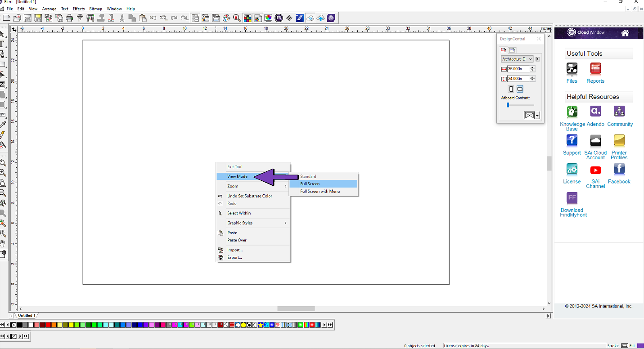
Task: Select the Text tool in left toolbox
Action: tap(2, 44)
